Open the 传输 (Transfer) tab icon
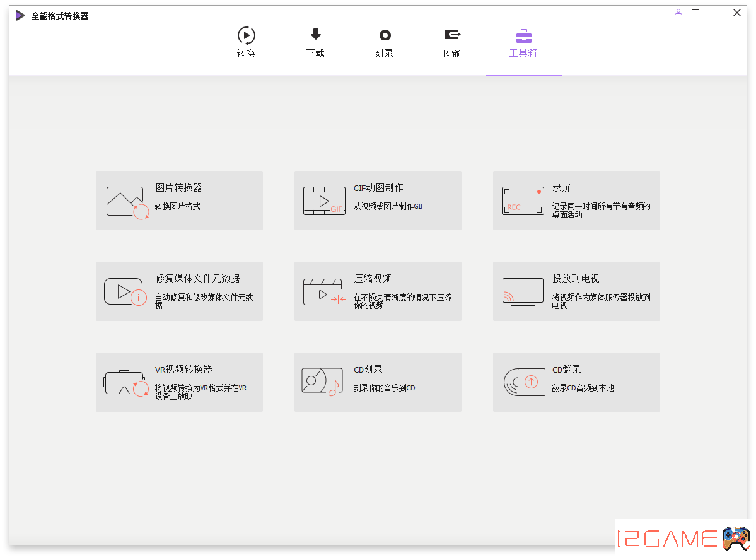The image size is (756, 560). point(451,36)
